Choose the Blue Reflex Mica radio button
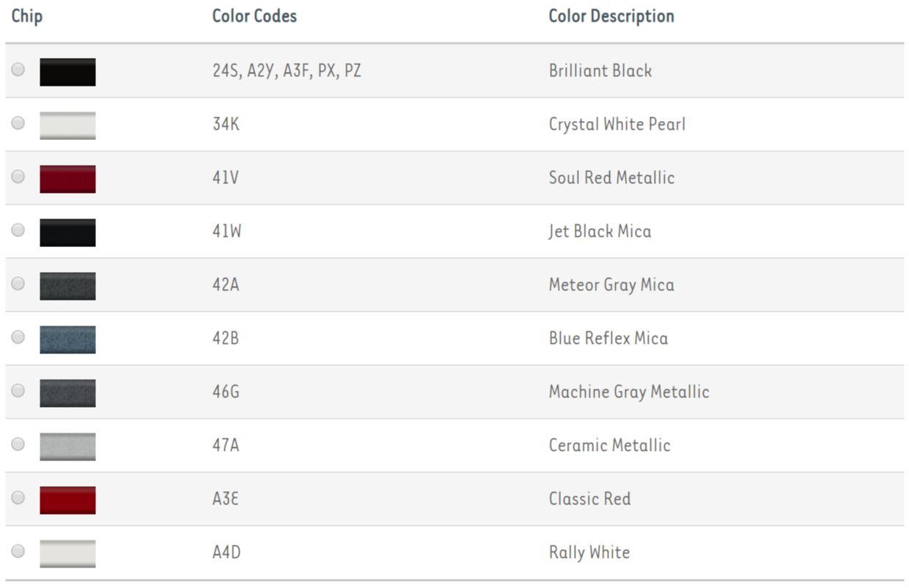 pyautogui.click(x=18, y=337)
